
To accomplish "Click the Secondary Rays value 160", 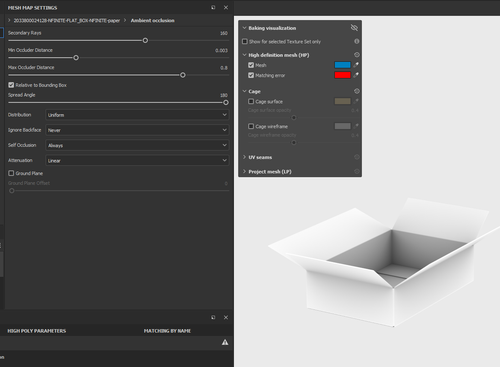I will tap(224, 33).
